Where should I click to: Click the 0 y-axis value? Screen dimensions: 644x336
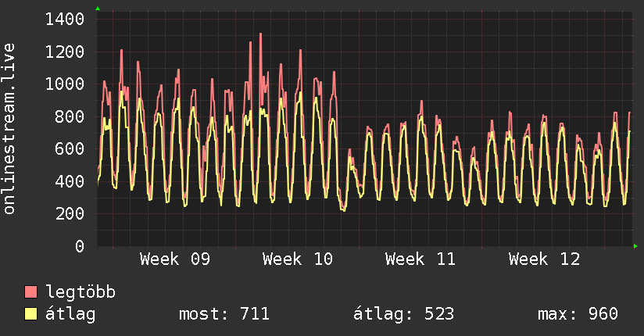tap(80, 246)
